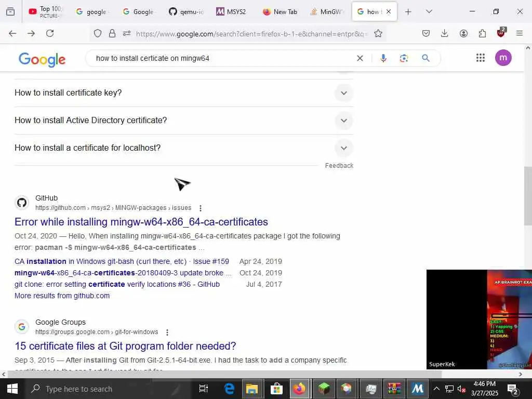The image size is (532, 399).
Task: Open Windows Start menu
Action: pos(12,389)
